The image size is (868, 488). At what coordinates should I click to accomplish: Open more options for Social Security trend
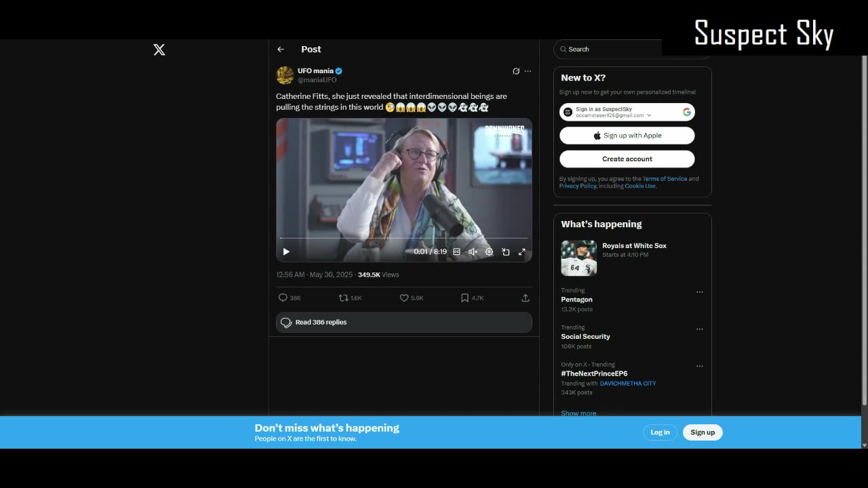pyautogui.click(x=700, y=329)
